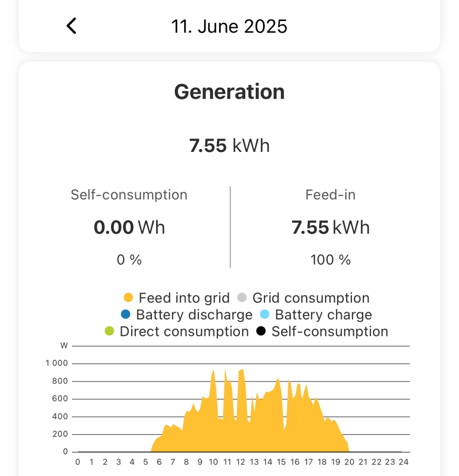
Task: Click the 1 000 W axis label
Action: 57,363
